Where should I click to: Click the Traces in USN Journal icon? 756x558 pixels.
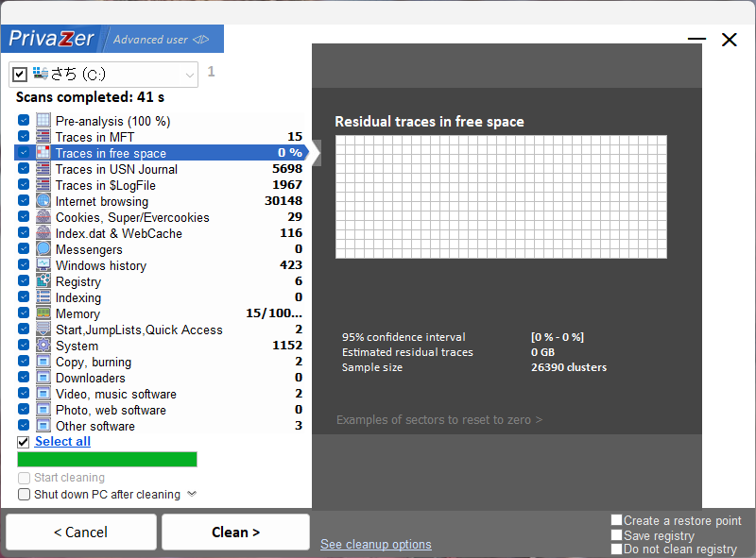click(x=43, y=168)
